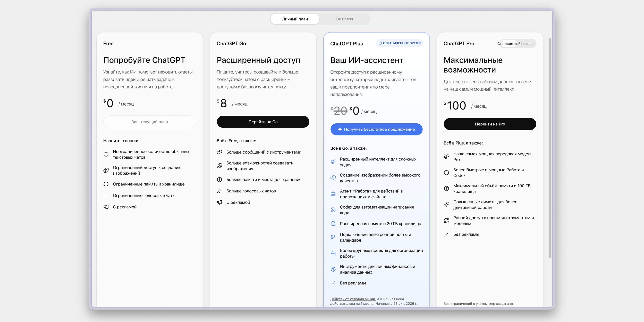644x322 pixels.
Task: Click the megaphone icon in the ChatGPT Go plan
Action: coord(219,202)
